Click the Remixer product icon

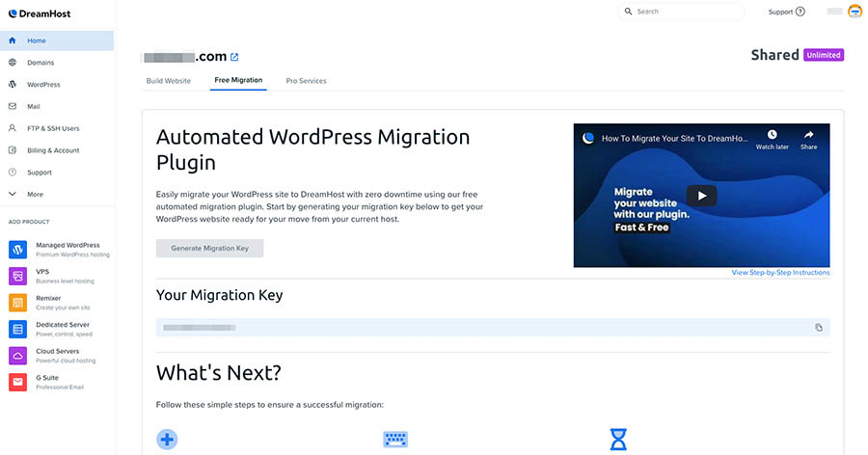[17, 303]
